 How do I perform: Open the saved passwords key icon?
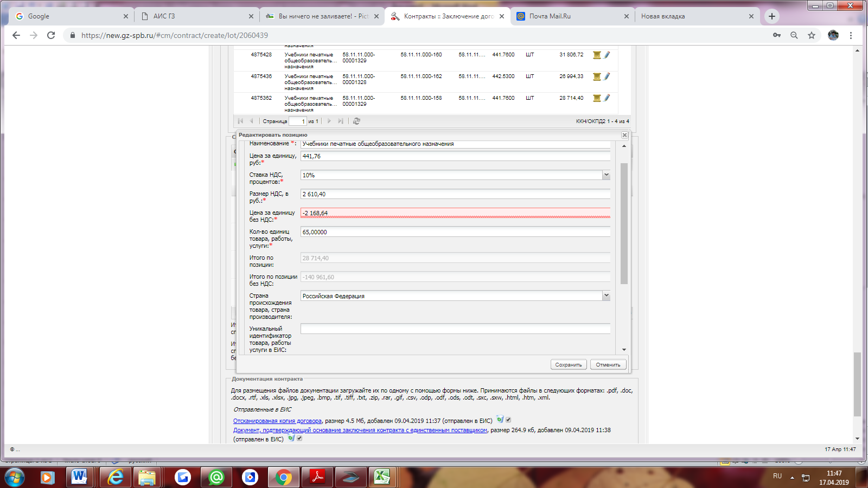777,35
